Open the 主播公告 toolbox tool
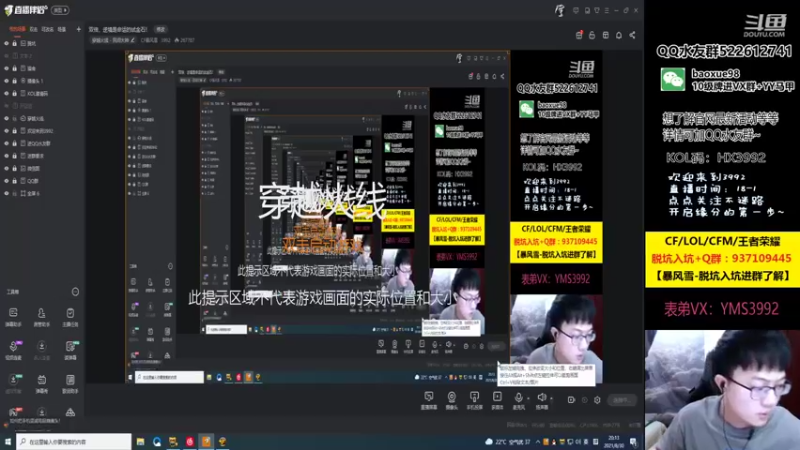The image size is (800, 450). pyautogui.click(x=70, y=317)
